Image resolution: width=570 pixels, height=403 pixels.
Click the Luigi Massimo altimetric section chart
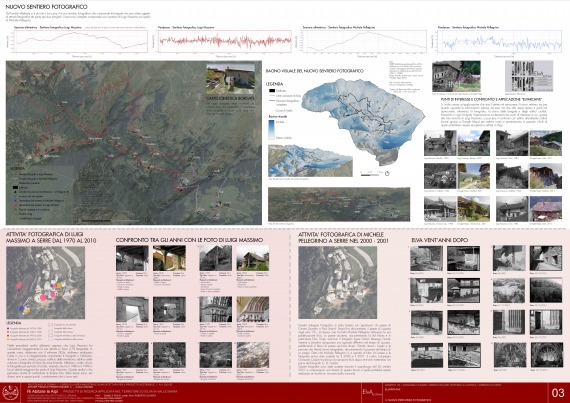[80, 41]
